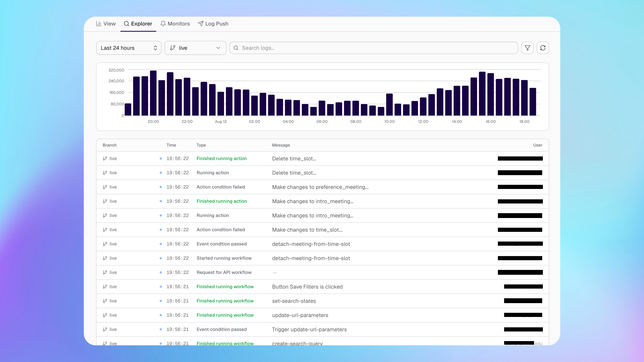The width and height of the screenshot is (644, 362).
Task: Refresh the logs with the reload button
Action: point(543,48)
